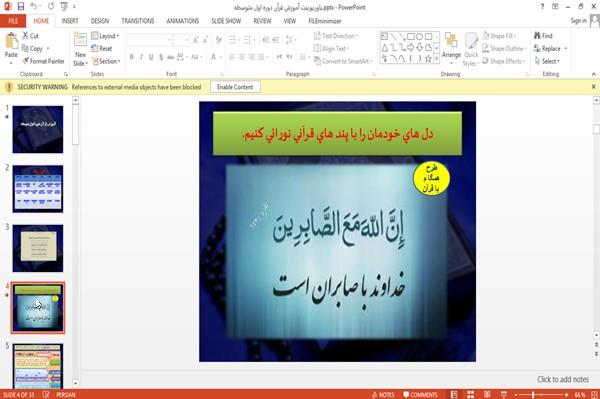Toggle the Notes pane in status bar
Image resolution: width=600 pixels, height=399 pixels.
(383, 395)
